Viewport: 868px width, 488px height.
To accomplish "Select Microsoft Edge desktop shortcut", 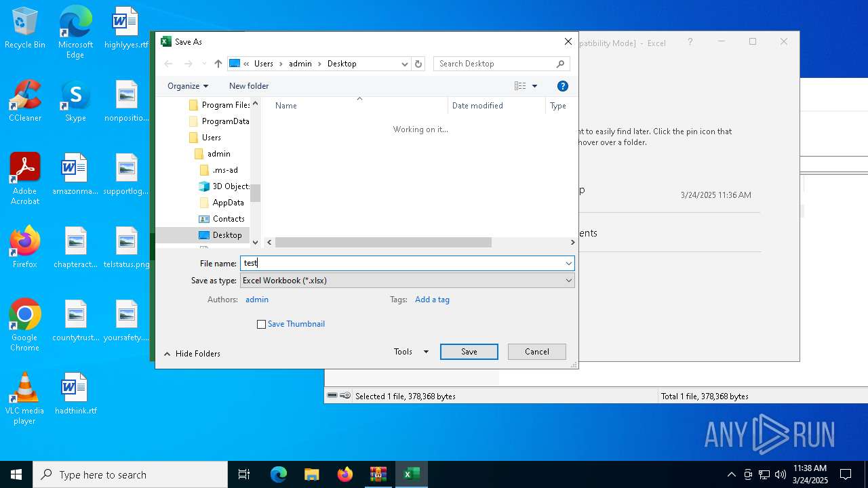I will (75, 32).
